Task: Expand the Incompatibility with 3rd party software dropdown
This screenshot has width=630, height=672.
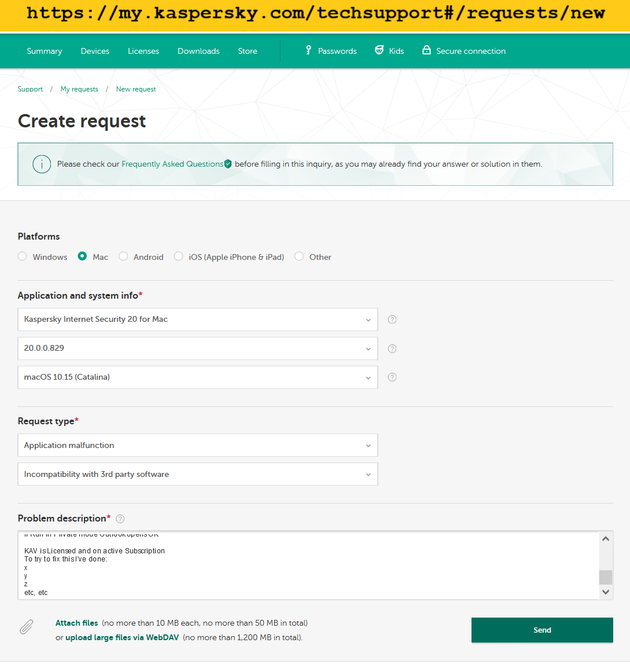Action: point(198,475)
